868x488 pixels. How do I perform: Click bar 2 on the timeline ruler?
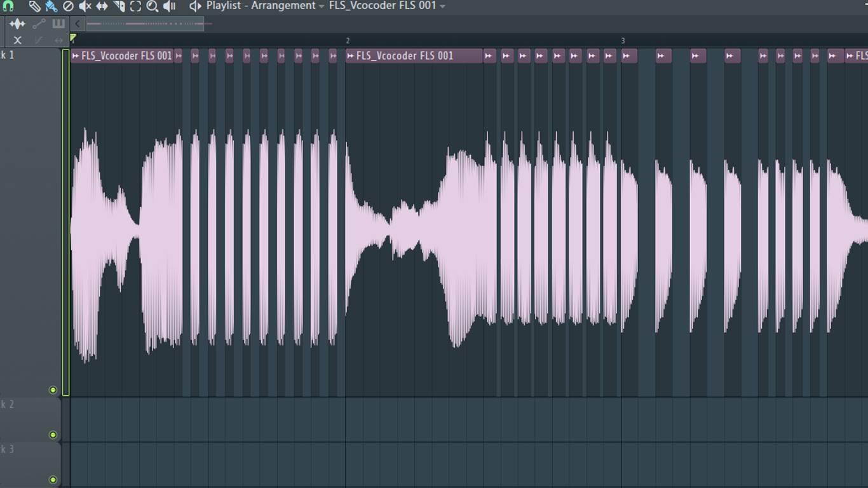[x=348, y=41]
